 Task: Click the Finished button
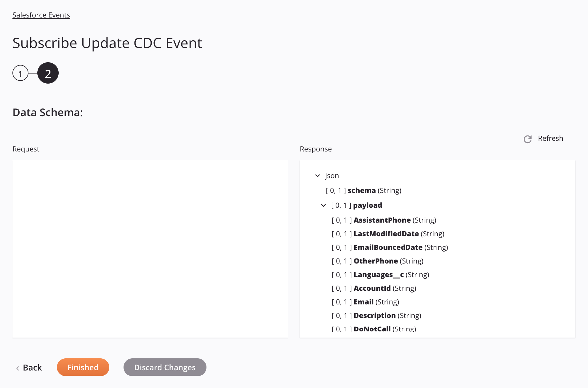(83, 367)
